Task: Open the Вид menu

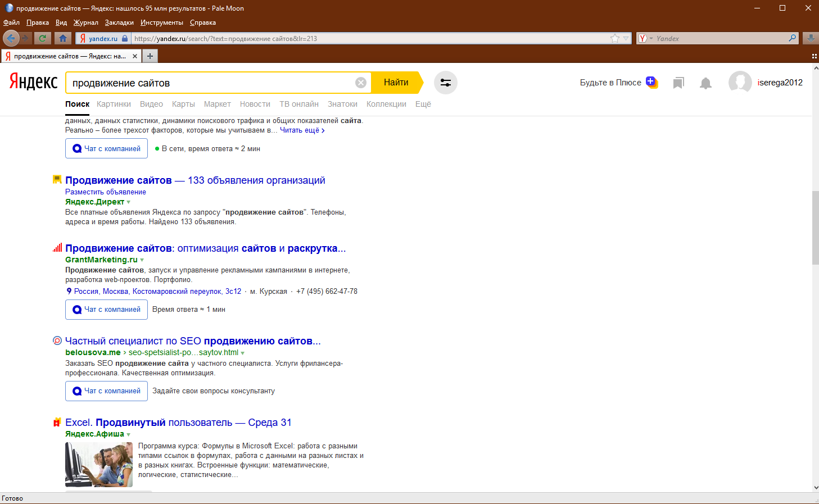Action: click(x=61, y=22)
